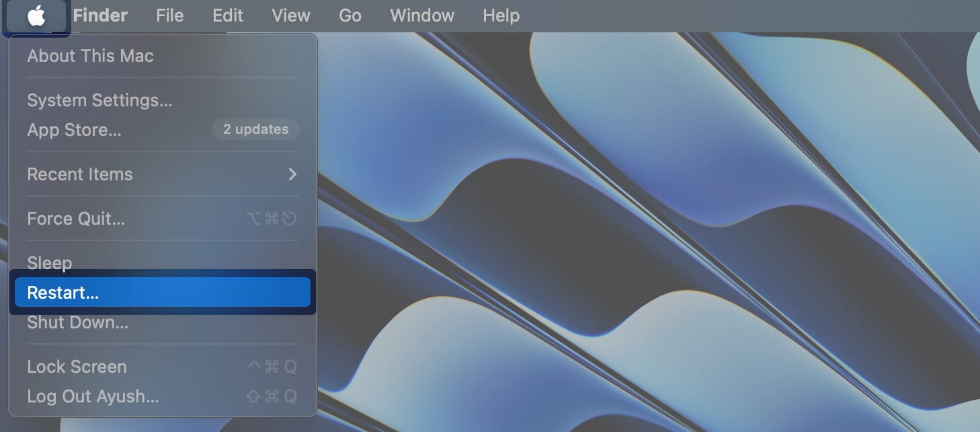Image resolution: width=980 pixels, height=432 pixels.
Task: Choose the highlighted Restart option
Action: 63,293
